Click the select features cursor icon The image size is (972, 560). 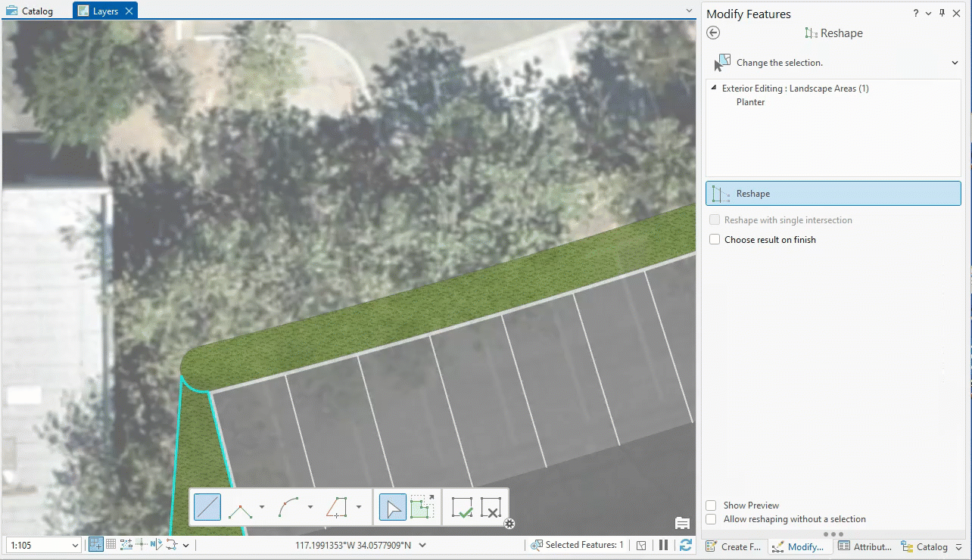[723, 63]
